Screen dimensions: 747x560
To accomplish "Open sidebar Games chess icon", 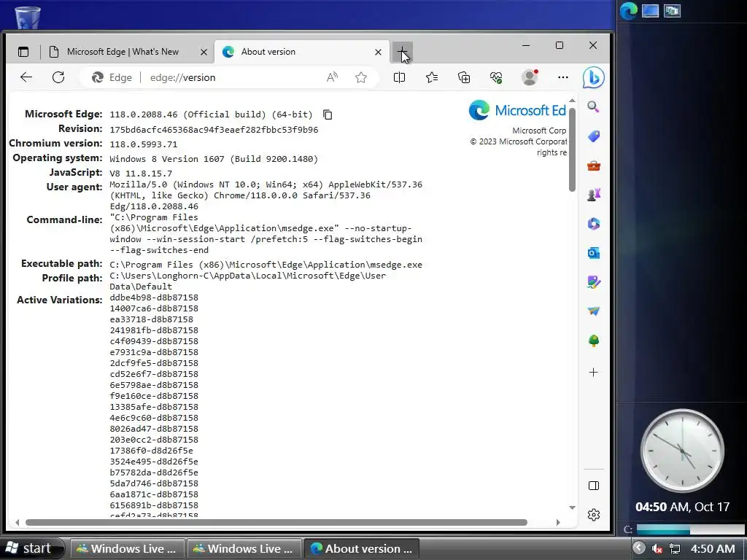I will (x=594, y=195).
